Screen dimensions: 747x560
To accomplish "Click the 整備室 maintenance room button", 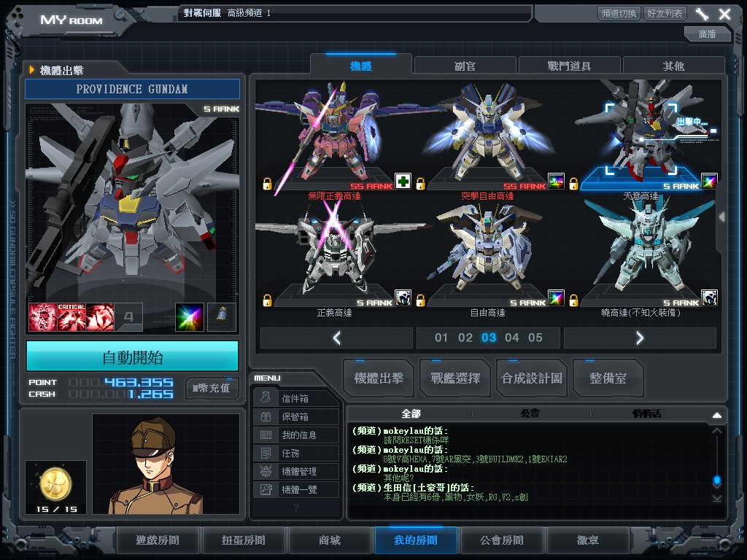I will (608, 378).
